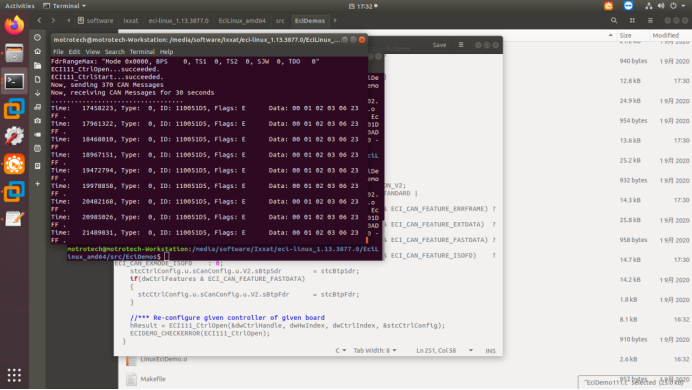Launch Terminal from the dock
Viewport: 692px width, 390px height.
coord(14,82)
